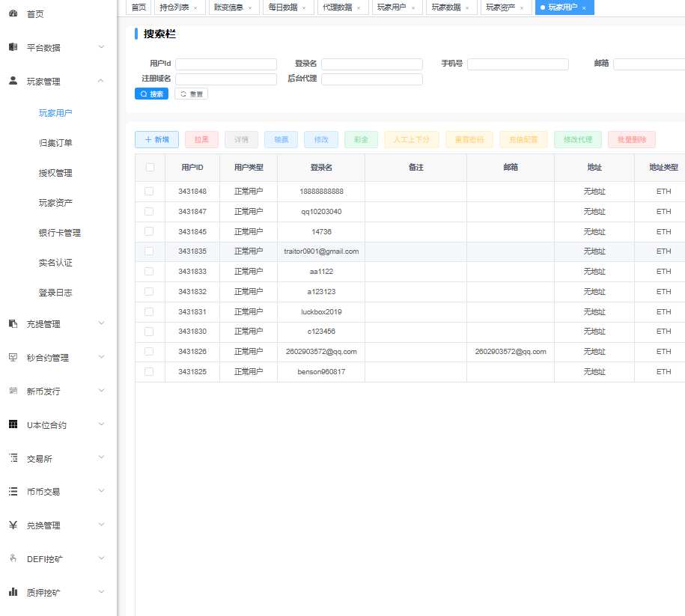685x616 pixels.
Task: Switch to the 每日数据 tab
Action: point(283,7)
